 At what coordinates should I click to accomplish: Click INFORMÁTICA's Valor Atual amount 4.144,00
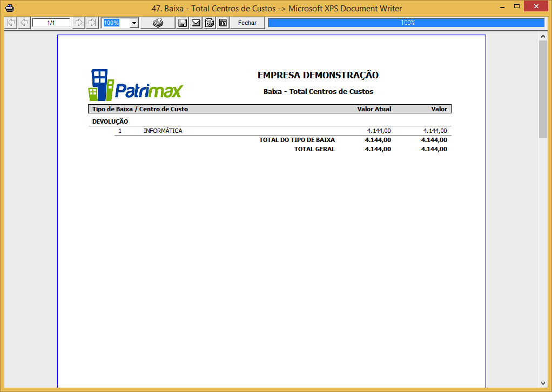379,131
